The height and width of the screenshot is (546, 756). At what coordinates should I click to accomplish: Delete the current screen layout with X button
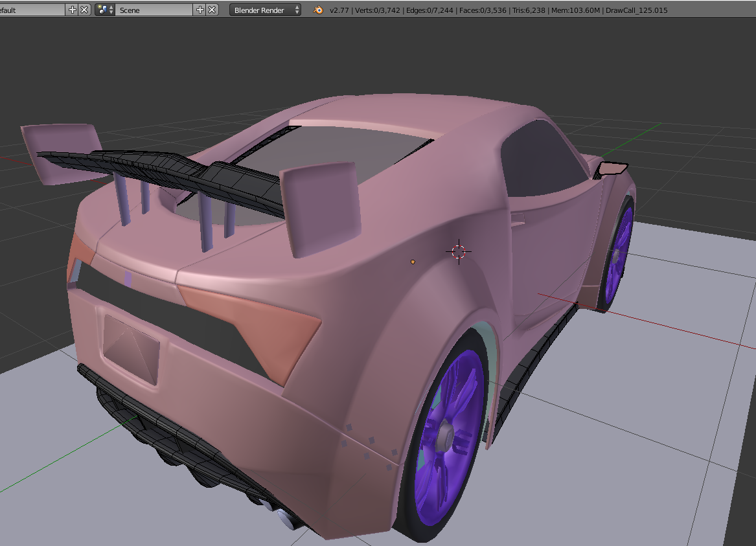click(84, 10)
